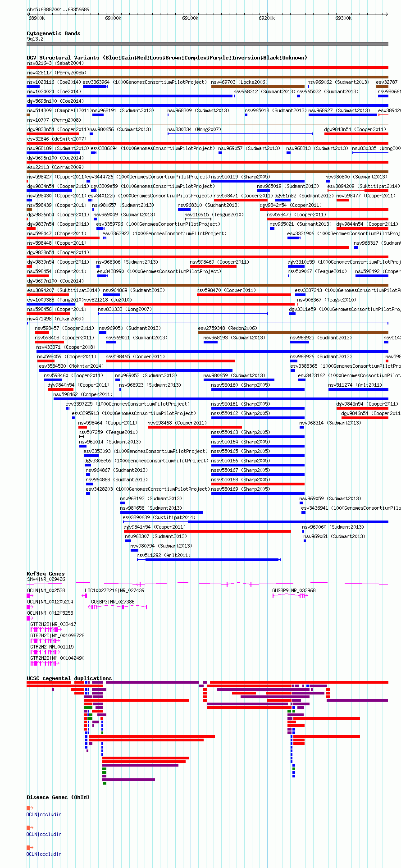Open gene SMA4|NR_029426
Screen dimensions: 401x868
(46, 579)
